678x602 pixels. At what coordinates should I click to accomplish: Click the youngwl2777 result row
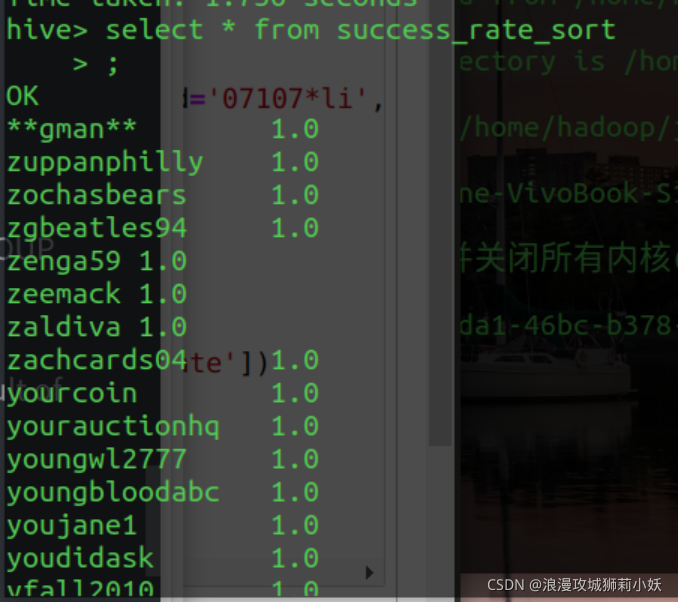click(x=163, y=460)
